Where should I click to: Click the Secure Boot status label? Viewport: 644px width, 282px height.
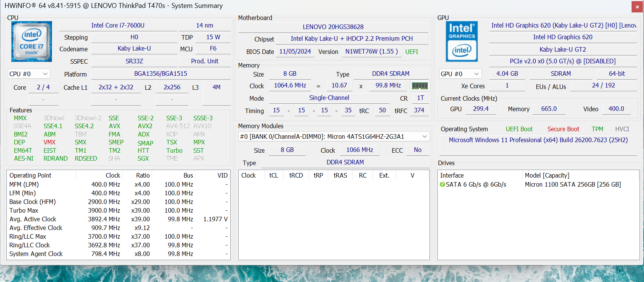pos(563,129)
